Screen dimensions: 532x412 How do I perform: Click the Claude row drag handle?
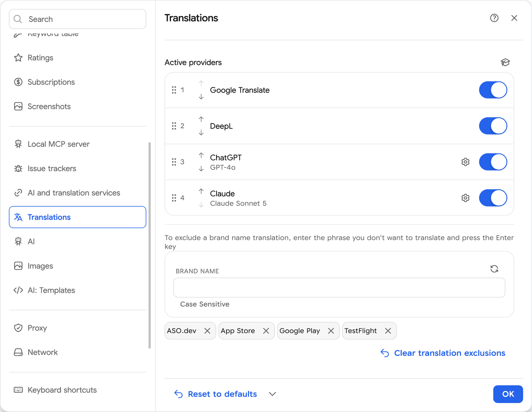(174, 198)
